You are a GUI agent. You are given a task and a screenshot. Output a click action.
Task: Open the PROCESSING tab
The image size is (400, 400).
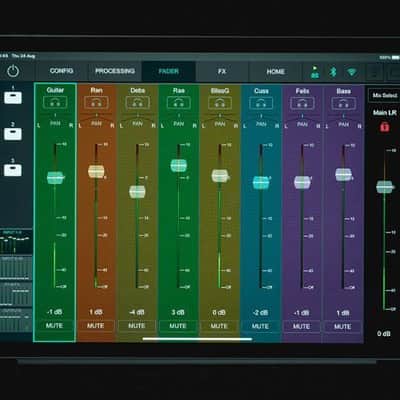[x=115, y=71]
